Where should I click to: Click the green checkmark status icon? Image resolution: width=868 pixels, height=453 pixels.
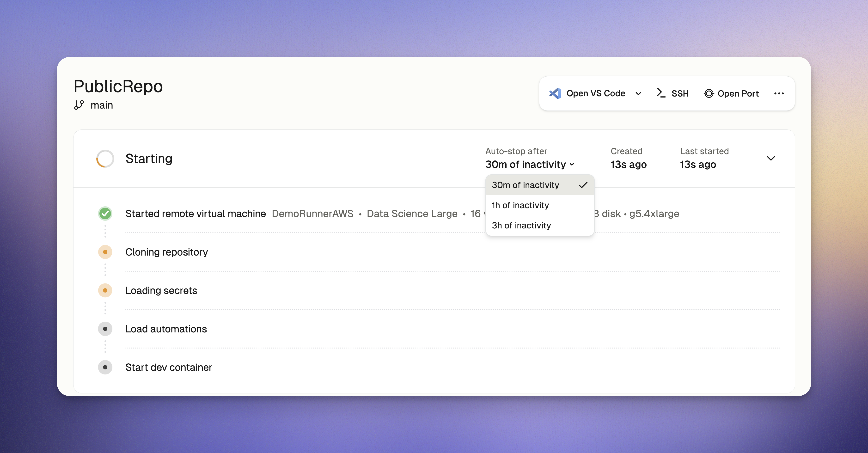click(x=105, y=213)
